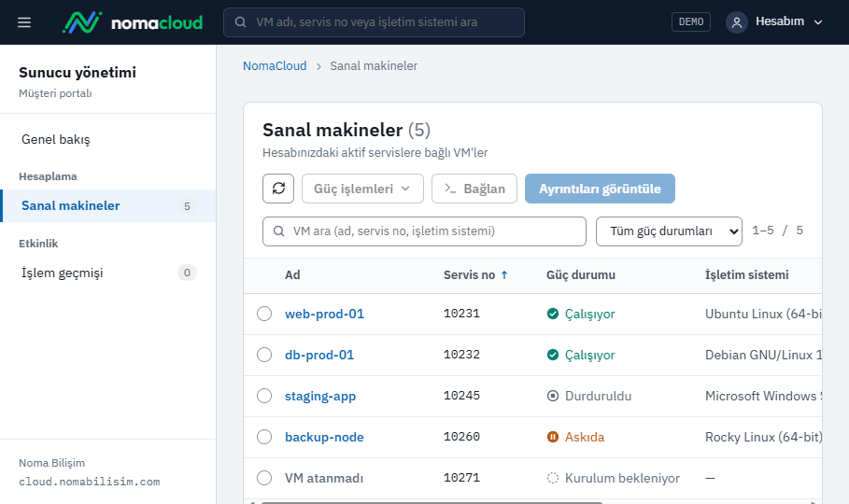Click the 1–5 / 5 pagination count

click(777, 231)
